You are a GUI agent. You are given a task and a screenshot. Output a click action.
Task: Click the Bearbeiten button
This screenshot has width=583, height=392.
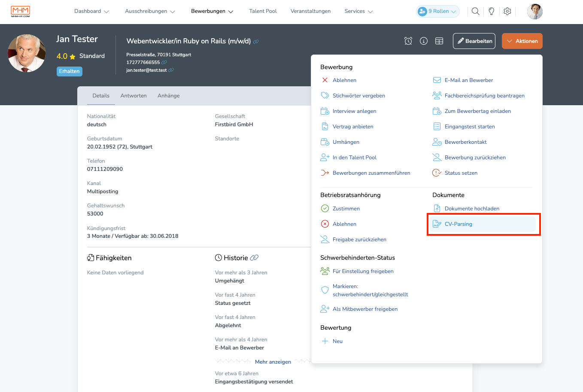tap(474, 41)
